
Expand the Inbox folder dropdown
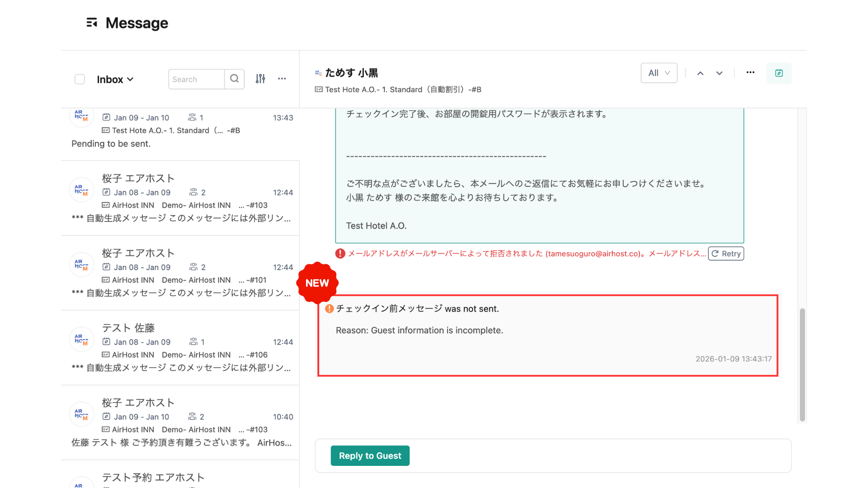[x=115, y=79]
